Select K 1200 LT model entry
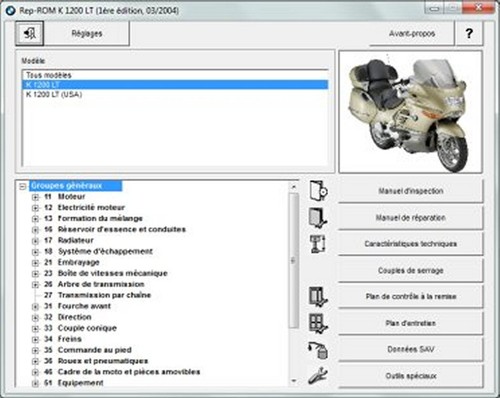The height and width of the screenshot is (398, 500). pyautogui.click(x=175, y=85)
